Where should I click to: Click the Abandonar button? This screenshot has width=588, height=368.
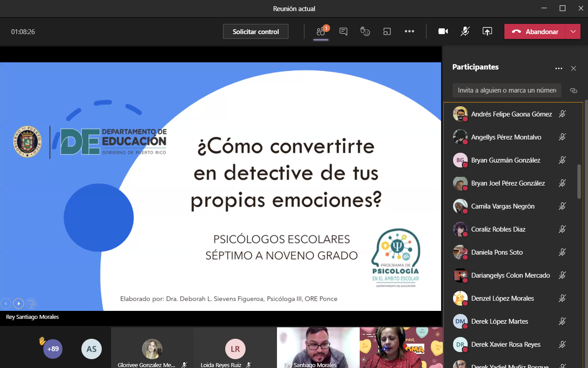(535, 31)
